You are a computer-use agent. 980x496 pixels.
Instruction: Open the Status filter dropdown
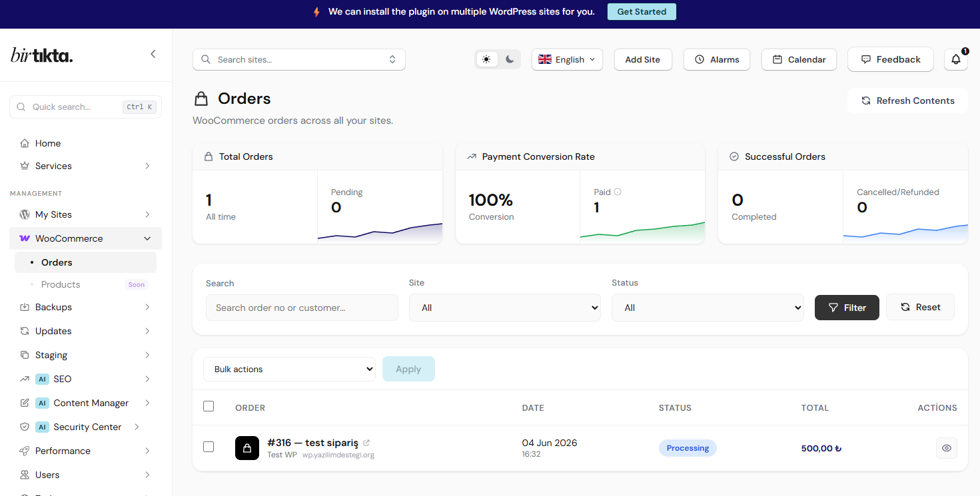point(708,308)
